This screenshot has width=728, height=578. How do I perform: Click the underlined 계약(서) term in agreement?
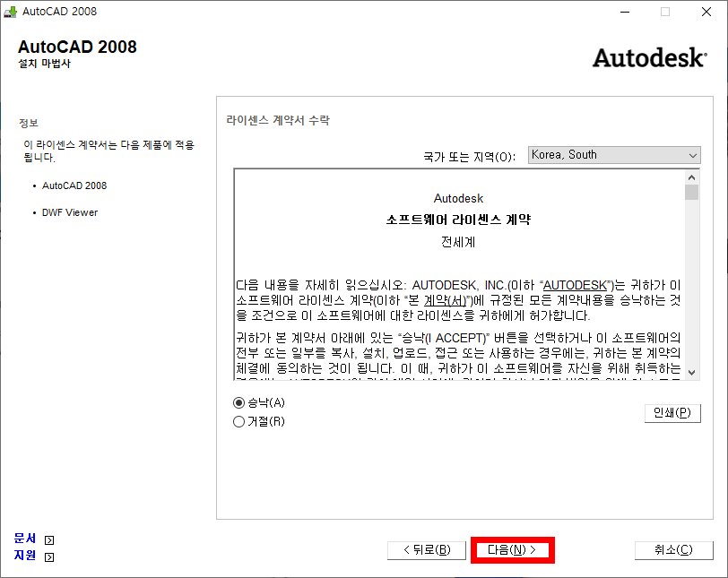pyautogui.click(x=445, y=300)
